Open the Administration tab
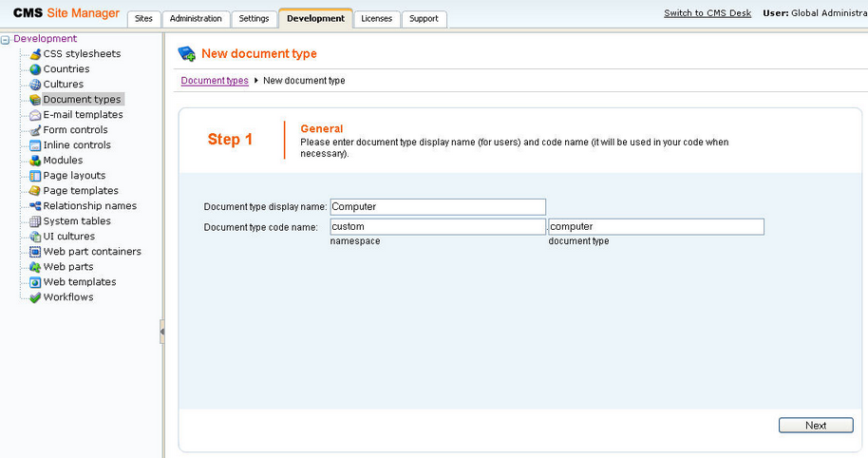Screen dimensions: 868x458 click(196, 19)
